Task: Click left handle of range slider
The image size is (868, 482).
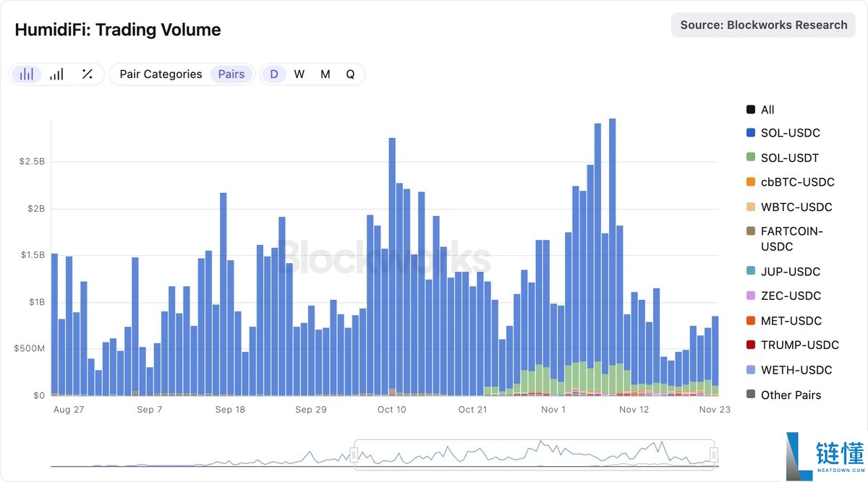Action: [354, 455]
